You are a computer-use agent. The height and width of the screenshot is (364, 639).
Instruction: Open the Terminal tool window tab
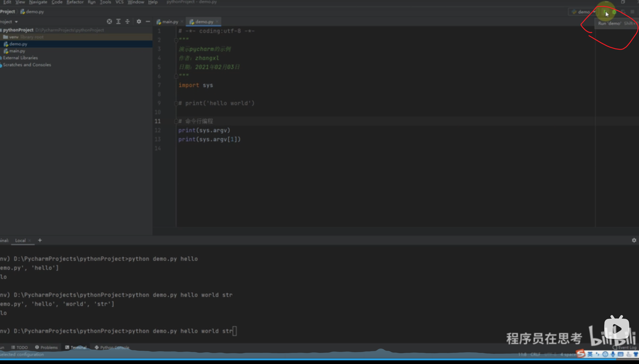click(x=76, y=348)
